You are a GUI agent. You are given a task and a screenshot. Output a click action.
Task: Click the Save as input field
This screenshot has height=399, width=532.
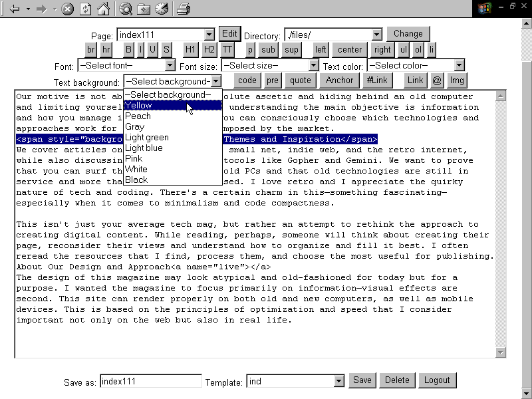click(x=150, y=381)
